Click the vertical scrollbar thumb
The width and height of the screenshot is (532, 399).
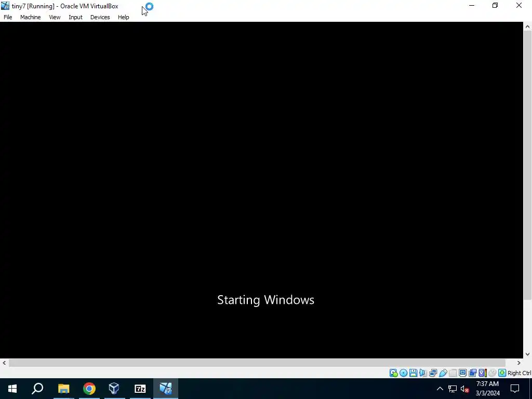click(528, 165)
